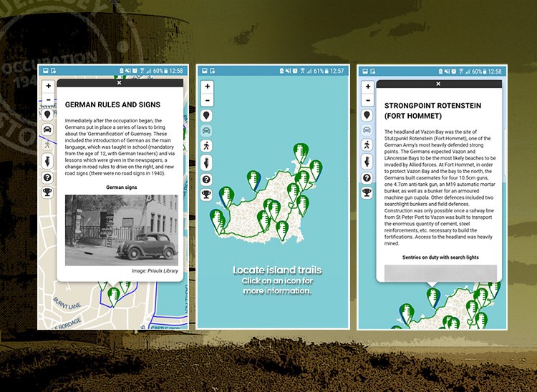Tap southernmost trail marker on middle island map

pos(282,231)
